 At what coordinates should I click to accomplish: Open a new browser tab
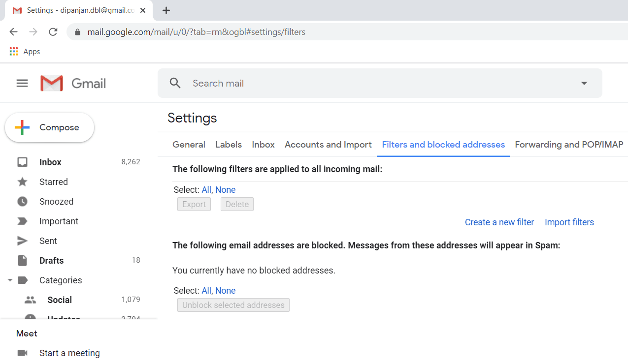click(x=166, y=10)
